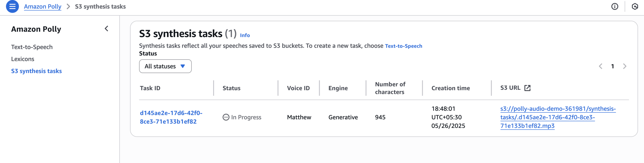This screenshot has width=644, height=163.
Task: Click the Amazon Polly breadcrumb link
Action: coord(43,6)
